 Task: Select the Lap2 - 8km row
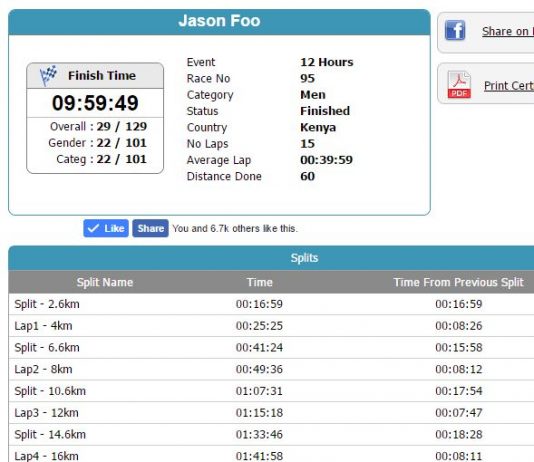pos(271,369)
